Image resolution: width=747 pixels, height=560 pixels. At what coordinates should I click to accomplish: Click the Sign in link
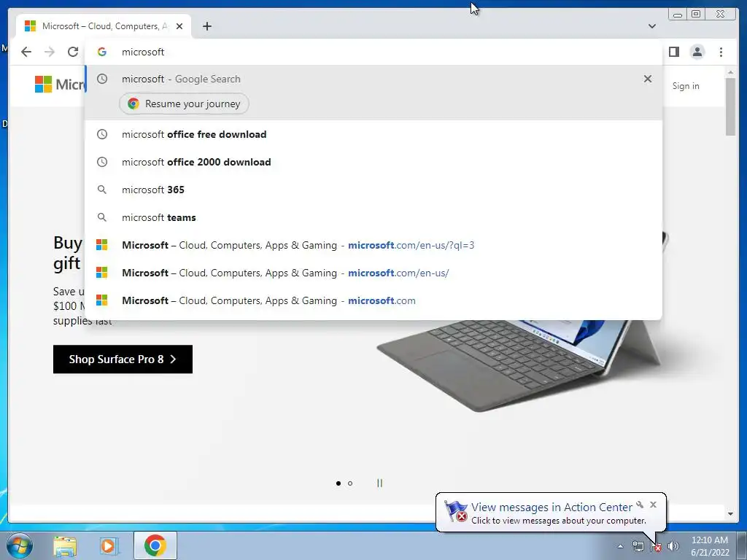coord(686,86)
